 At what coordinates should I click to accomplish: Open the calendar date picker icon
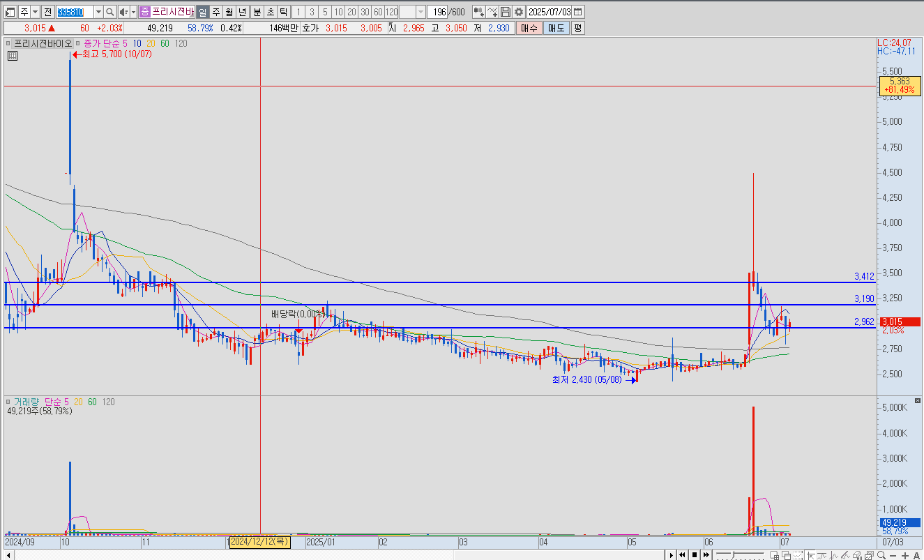[x=579, y=12]
